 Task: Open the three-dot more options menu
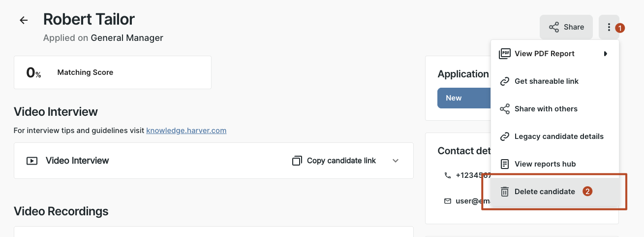pyautogui.click(x=609, y=28)
